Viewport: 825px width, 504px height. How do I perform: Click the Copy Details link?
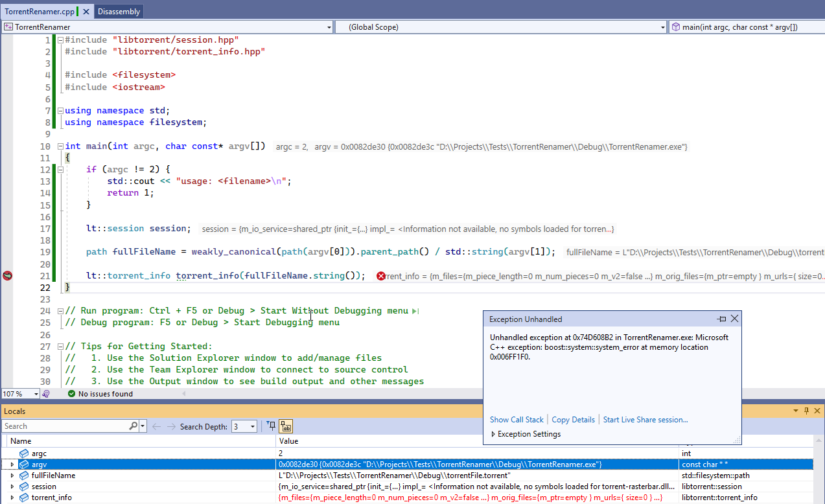tap(572, 419)
